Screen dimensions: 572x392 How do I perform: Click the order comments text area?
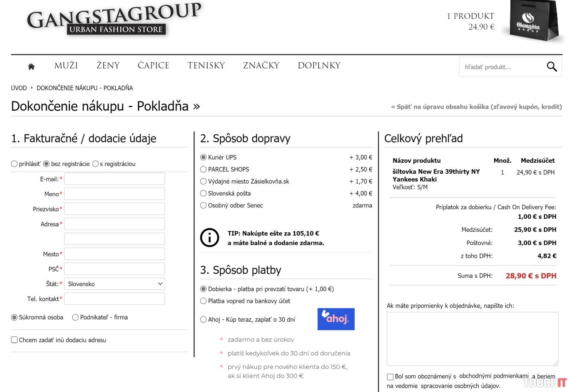473,339
